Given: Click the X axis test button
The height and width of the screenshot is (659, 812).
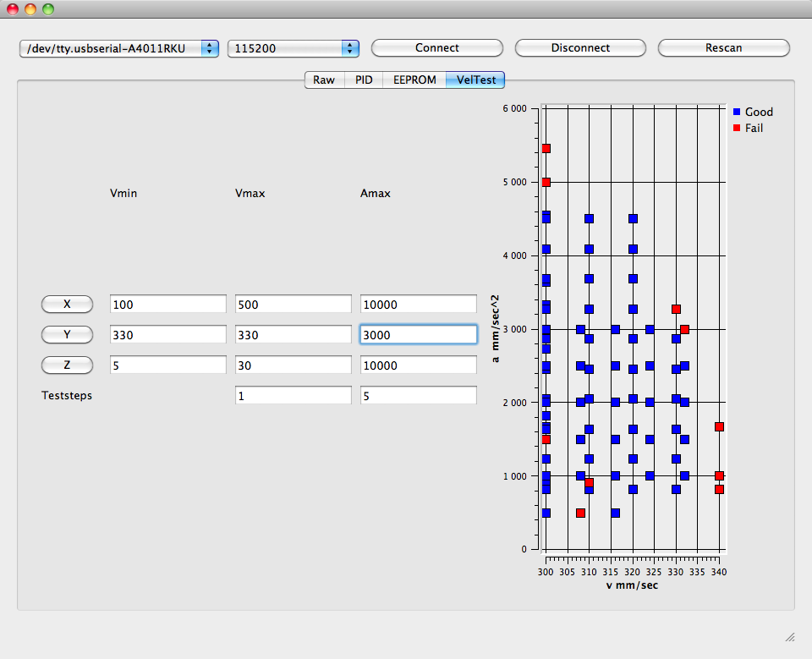Looking at the screenshot, I should pyautogui.click(x=67, y=305).
